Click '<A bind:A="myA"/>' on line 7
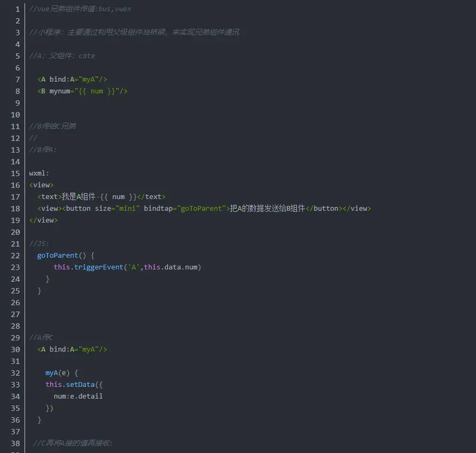Image resolution: width=476 pixels, height=453 pixels. (x=72, y=80)
